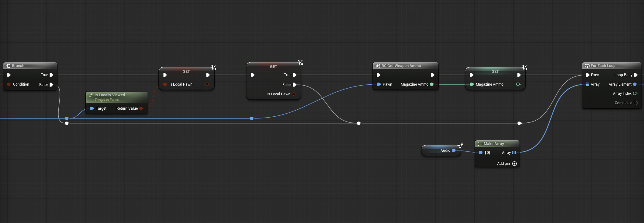Select the SET Magazine Ammo node title
Image resolution: width=644 pixels, height=223 pixels.
pos(495,71)
